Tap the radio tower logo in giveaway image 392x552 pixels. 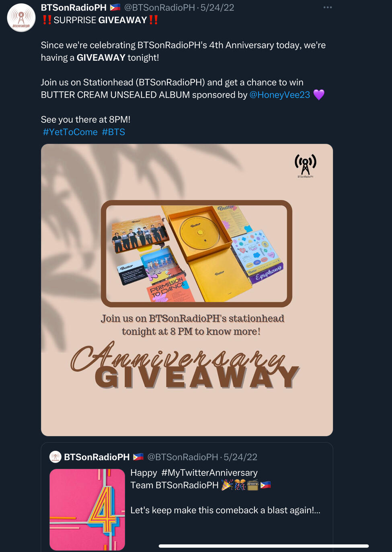click(x=306, y=165)
